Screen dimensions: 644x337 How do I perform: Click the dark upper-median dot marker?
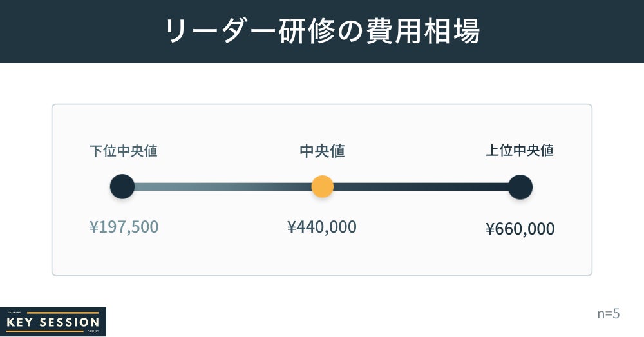[520, 187]
